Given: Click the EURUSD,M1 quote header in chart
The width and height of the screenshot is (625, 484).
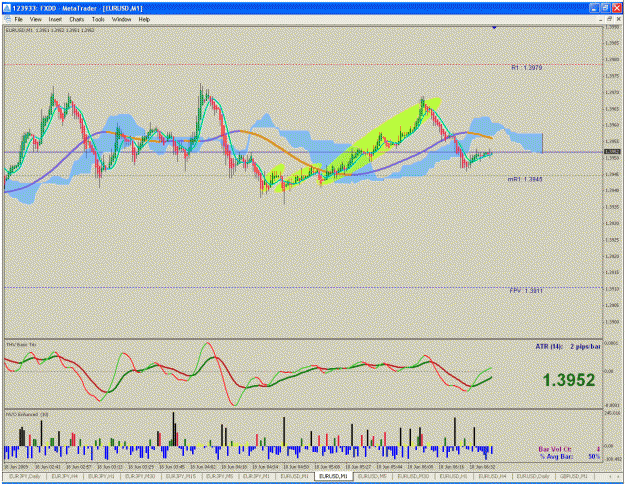Looking at the screenshot, I should [x=50, y=30].
